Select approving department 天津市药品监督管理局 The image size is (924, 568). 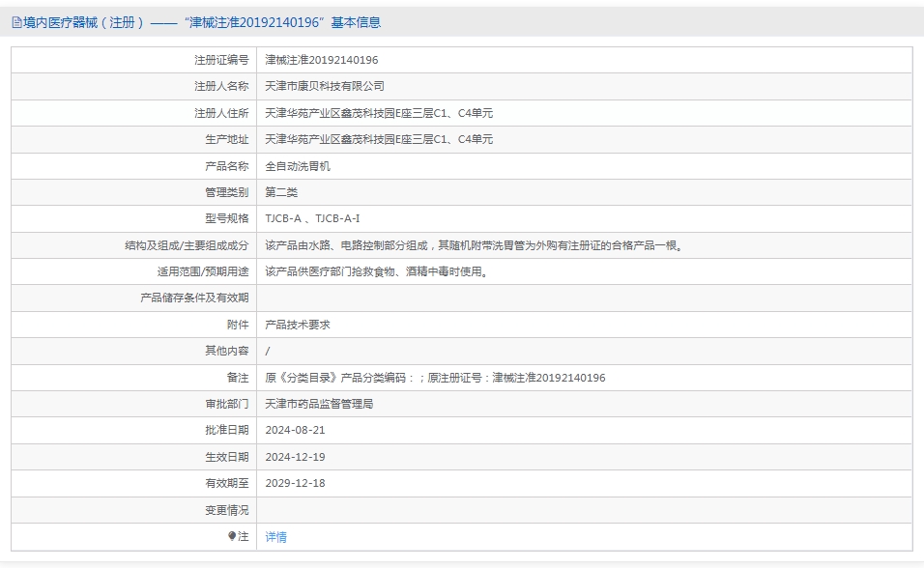[319, 404]
